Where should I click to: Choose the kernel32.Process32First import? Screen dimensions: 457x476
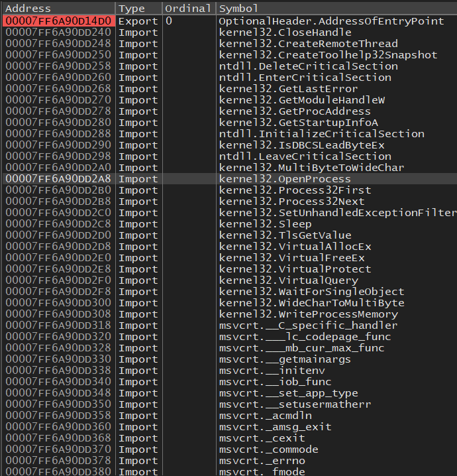(x=295, y=190)
